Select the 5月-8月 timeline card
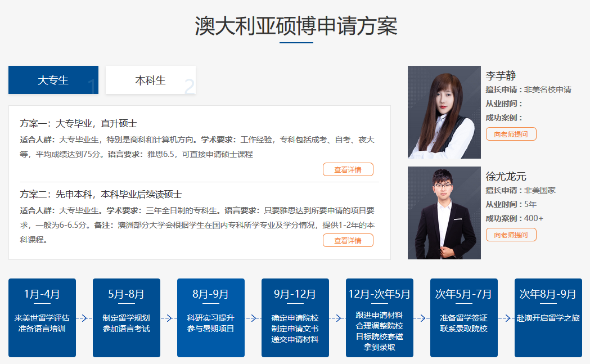Screen dimensions: 590x364 point(127,318)
